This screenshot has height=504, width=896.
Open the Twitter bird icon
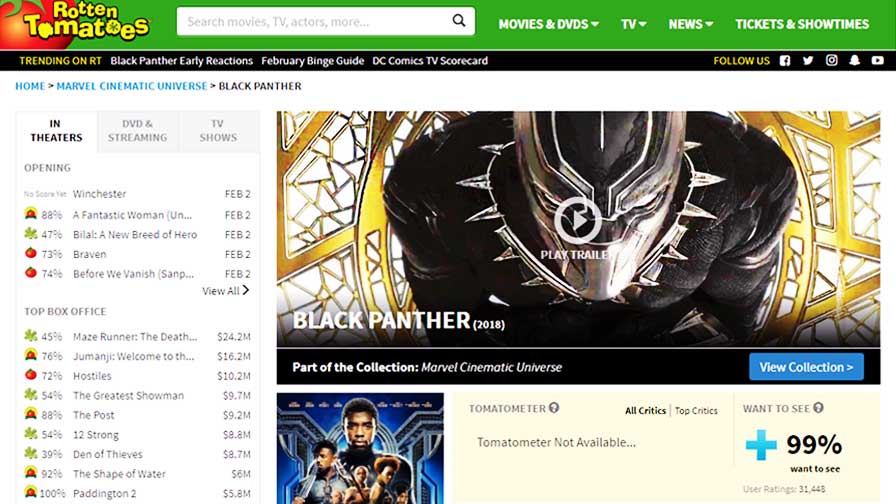[x=808, y=61]
